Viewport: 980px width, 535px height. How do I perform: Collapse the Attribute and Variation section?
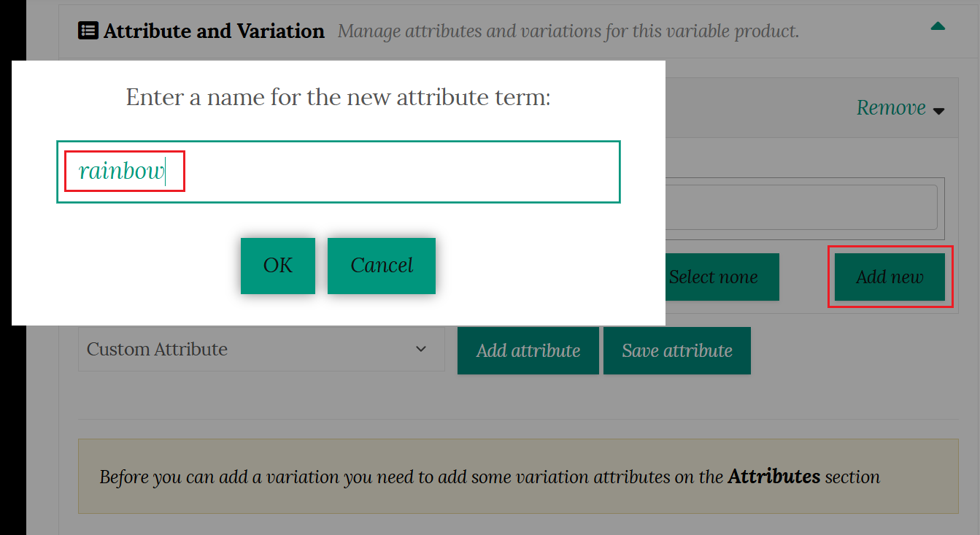pyautogui.click(x=938, y=26)
